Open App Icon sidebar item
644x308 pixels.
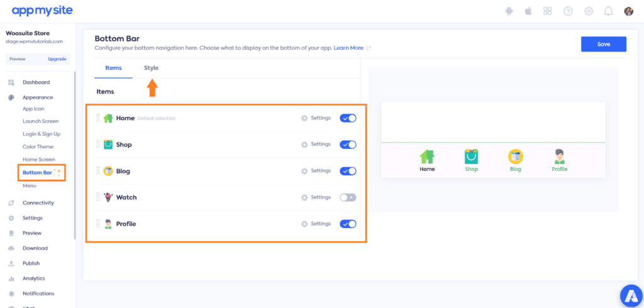coord(33,109)
